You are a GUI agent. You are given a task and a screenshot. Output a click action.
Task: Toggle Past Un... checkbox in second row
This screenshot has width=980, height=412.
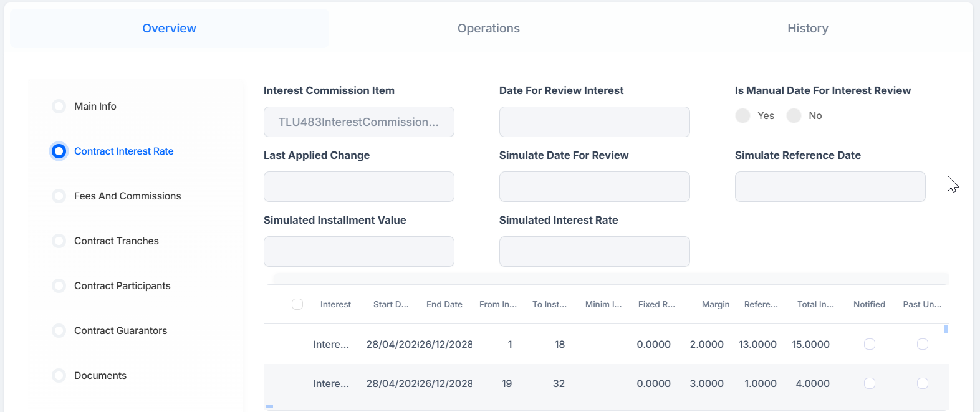923,383
